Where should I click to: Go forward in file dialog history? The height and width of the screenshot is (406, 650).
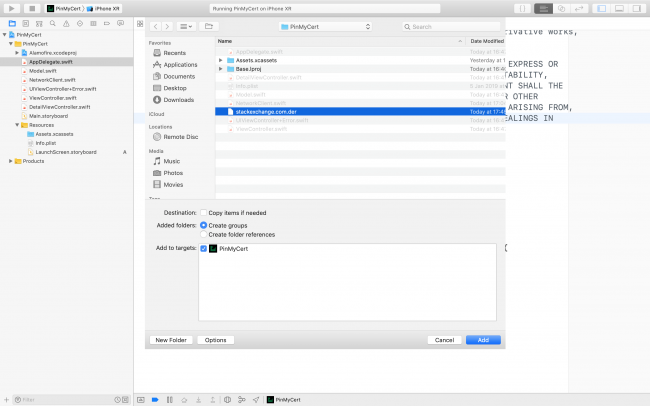[x=167, y=27]
